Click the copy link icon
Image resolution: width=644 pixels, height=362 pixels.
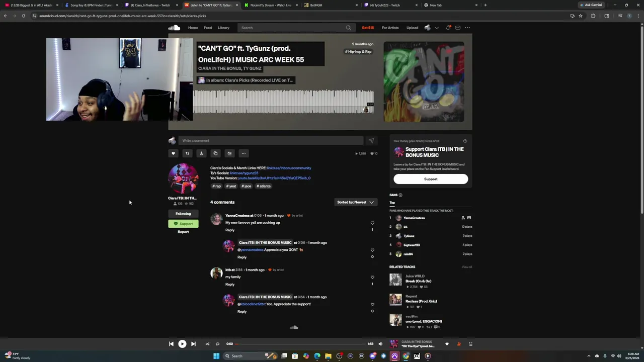coord(215,153)
